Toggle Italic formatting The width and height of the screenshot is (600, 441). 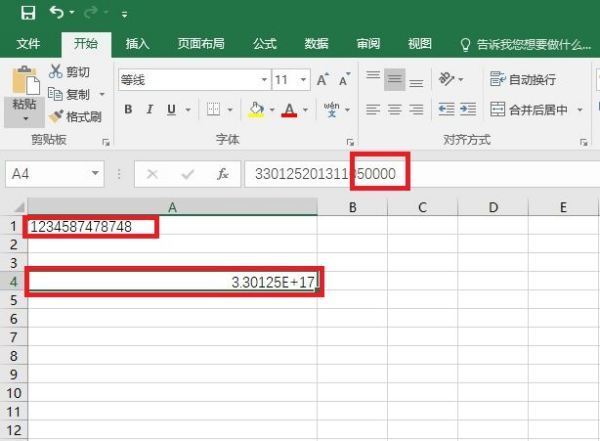click(x=150, y=110)
